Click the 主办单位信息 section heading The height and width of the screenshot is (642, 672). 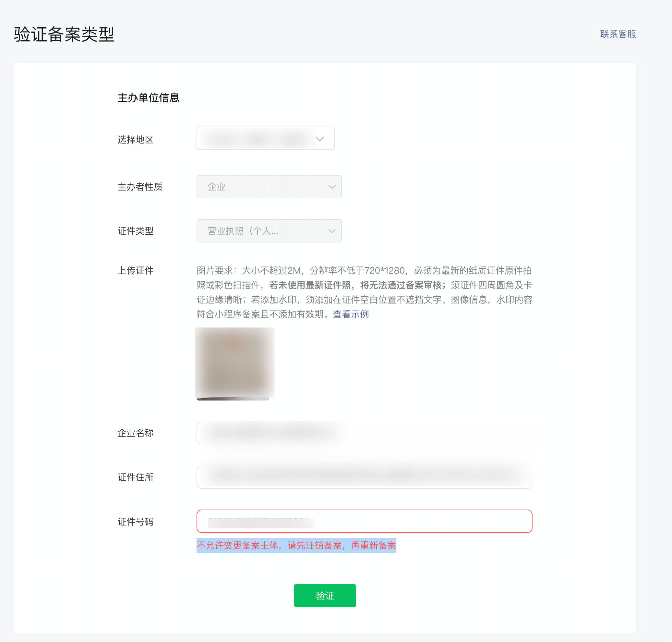click(x=149, y=98)
